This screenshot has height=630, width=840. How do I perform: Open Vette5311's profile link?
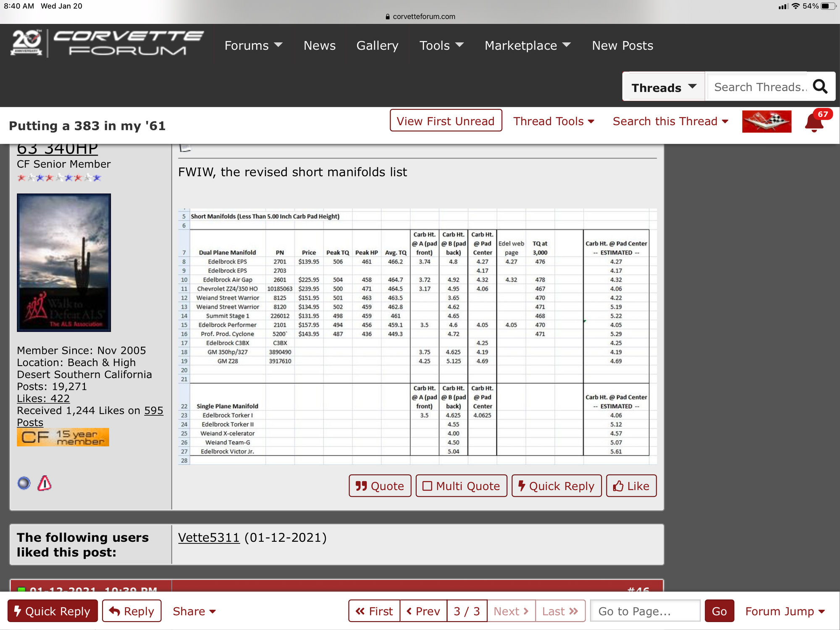(x=208, y=537)
